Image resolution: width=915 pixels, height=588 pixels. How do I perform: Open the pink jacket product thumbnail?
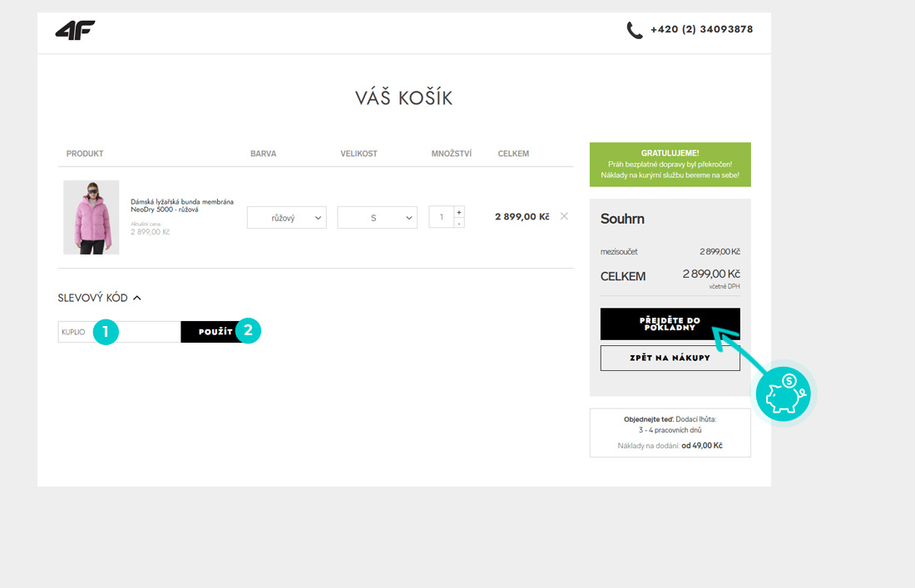click(x=91, y=217)
